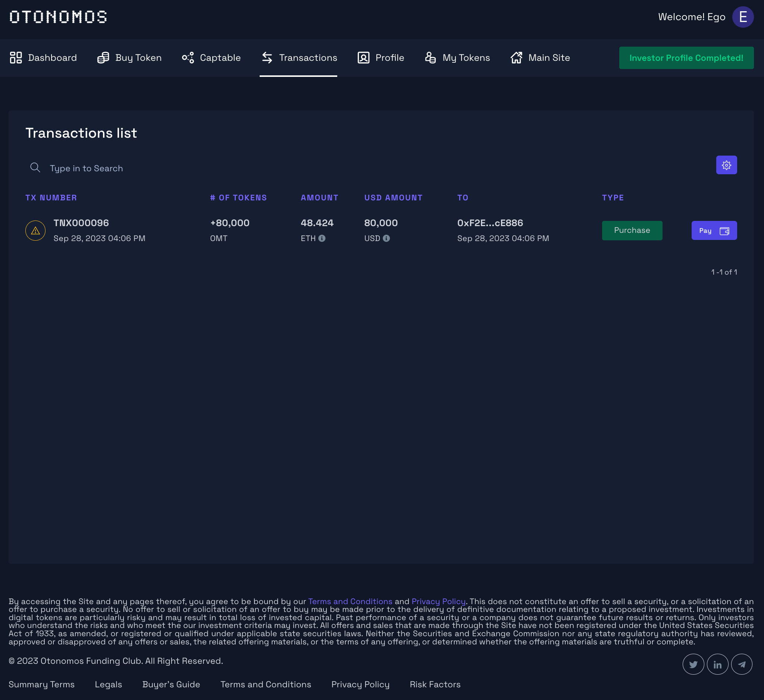The width and height of the screenshot is (764, 700).
Task: Click the ETH info icon
Action: click(322, 238)
